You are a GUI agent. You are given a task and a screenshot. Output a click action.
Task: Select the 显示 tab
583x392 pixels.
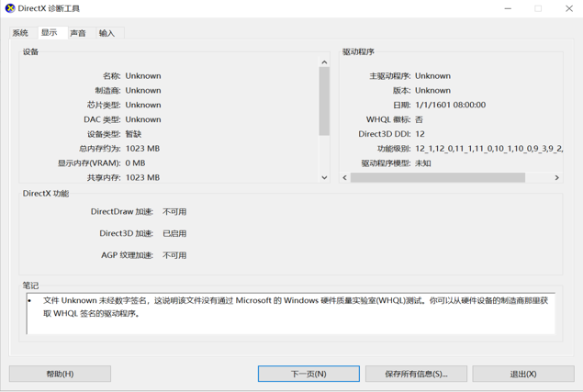click(x=49, y=32)
